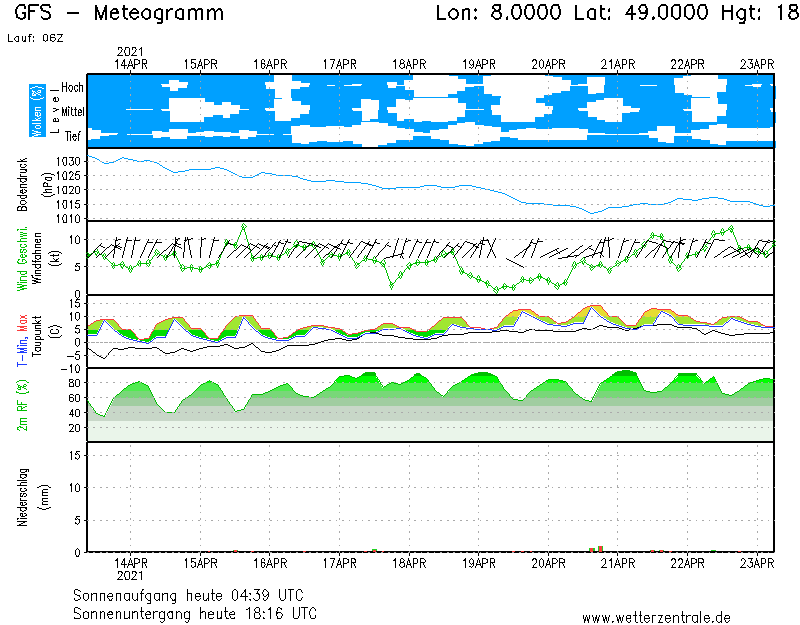Image resolution: width=800 pixels, height=625 pixels.
Task: Select the GFS - Meteogramm title
Action: coord(119,14)
